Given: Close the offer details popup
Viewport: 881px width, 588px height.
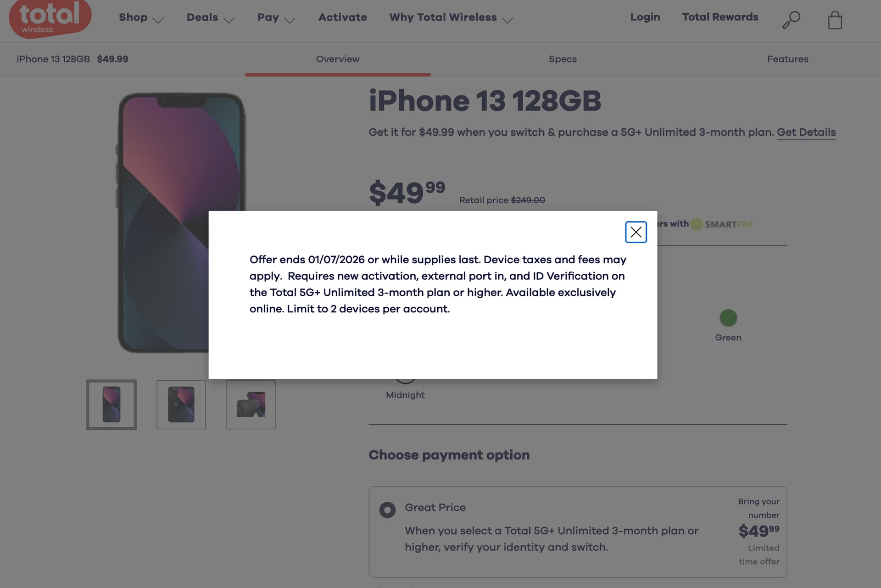Looking at the screenshot, I should pos(636,232).
